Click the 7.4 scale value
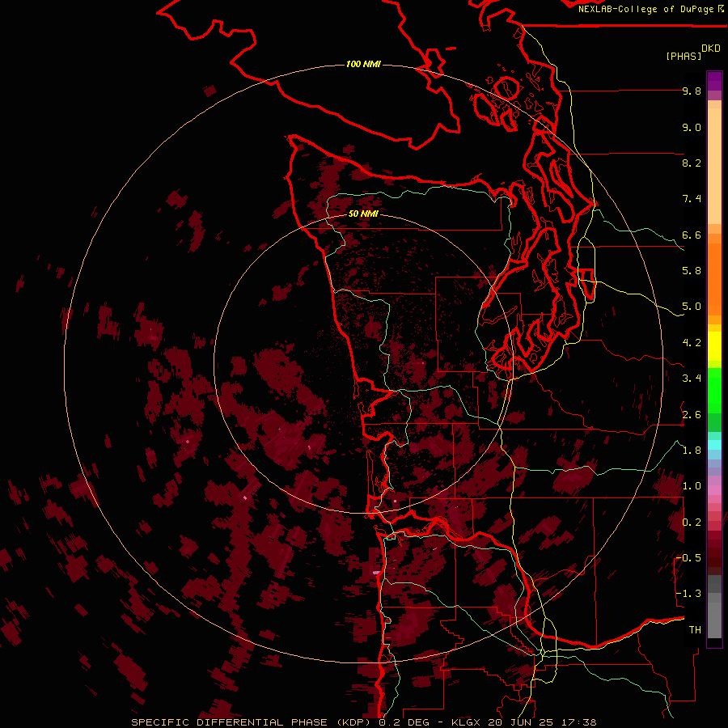Image resolution: width=728 pixels, height=728 pixels. 692,199
